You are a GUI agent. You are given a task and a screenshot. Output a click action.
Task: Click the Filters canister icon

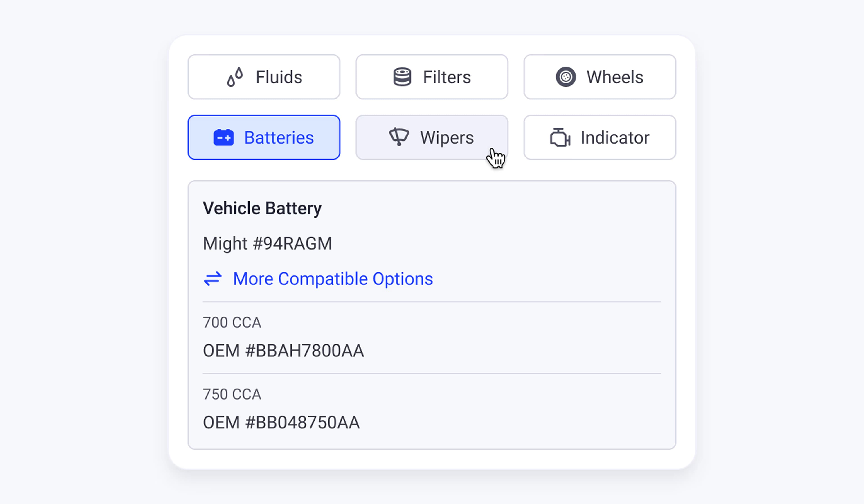pyautogui.click(x=402, y=77)
